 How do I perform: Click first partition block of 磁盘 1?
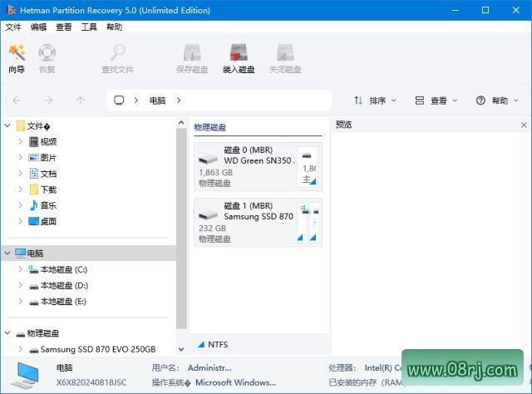pos(303,222)
